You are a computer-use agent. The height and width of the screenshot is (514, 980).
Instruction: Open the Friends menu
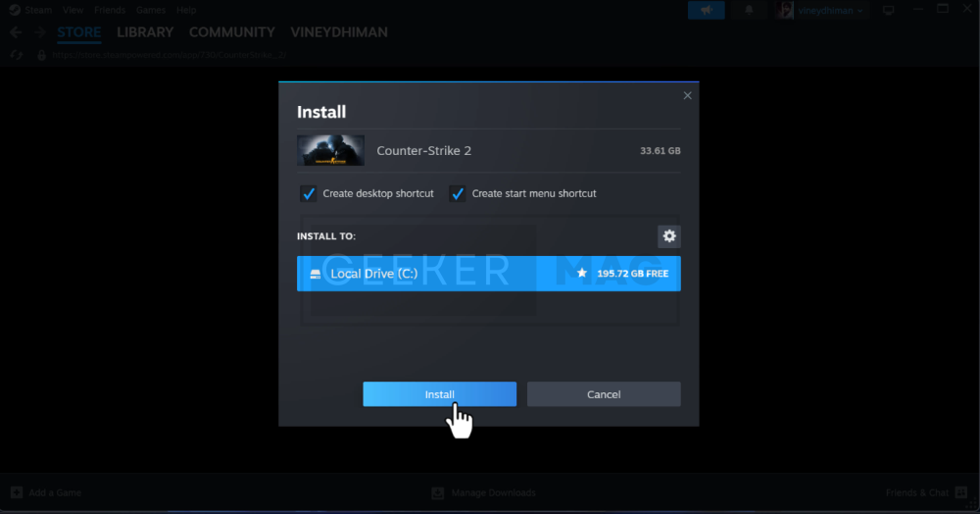point(110,10)
